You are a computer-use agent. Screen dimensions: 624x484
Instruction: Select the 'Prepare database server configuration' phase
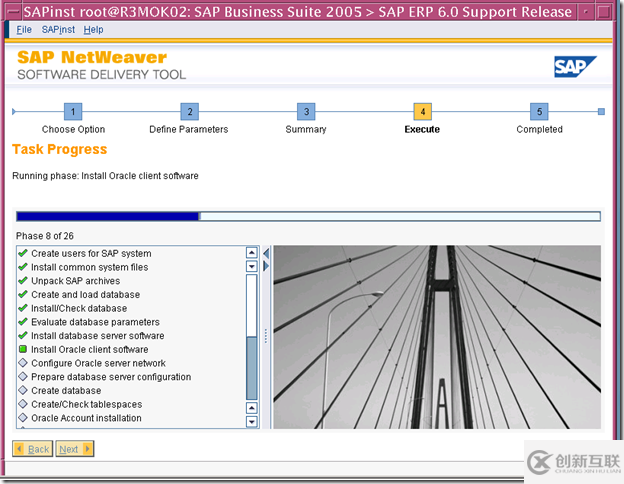(111, 377)
